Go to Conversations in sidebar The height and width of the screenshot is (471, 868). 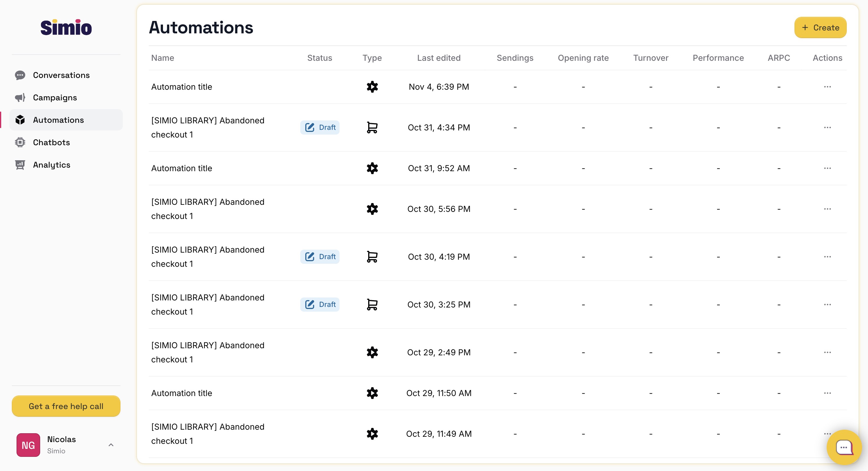pyautogui.click(x=61, y=75)
